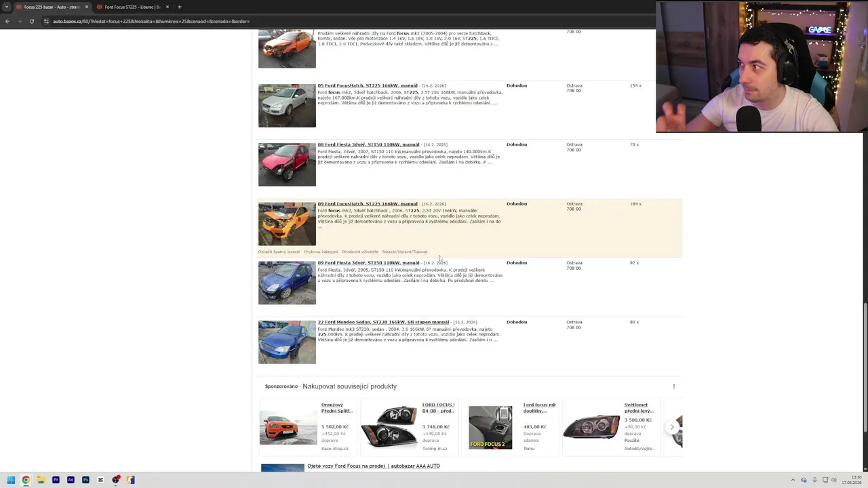Click the black headlights pair product image
Image resolution: width=868 pixels, height=488 pixels.
pos(389,428)
